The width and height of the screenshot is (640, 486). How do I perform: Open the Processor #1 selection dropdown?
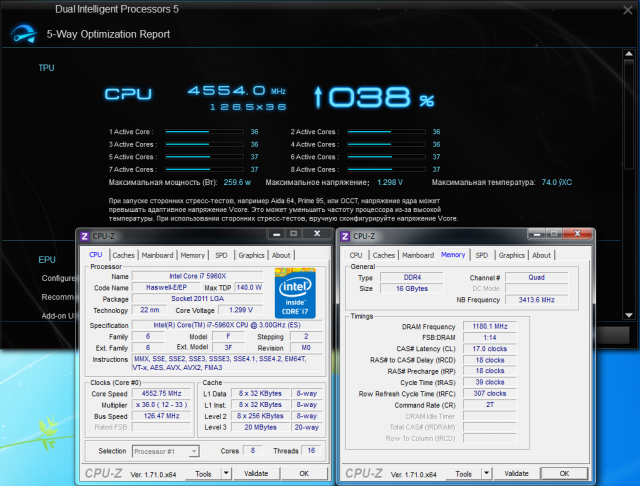click(x=166, y=451)
